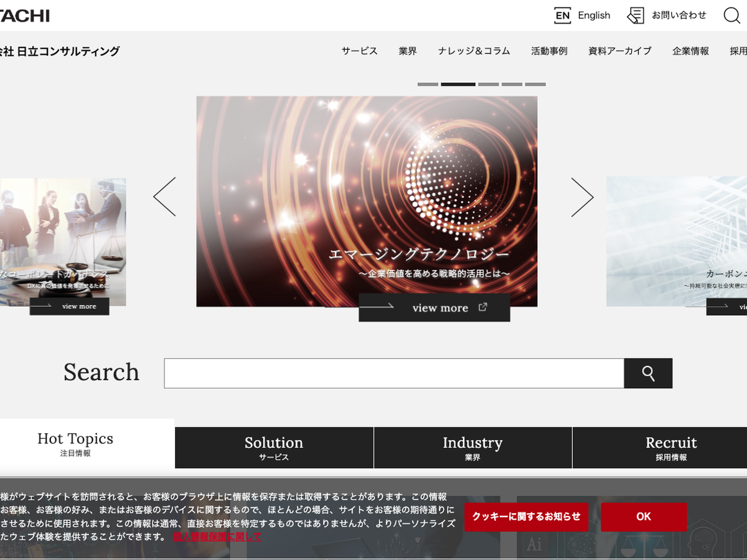This screenshot has width=747, height=560.
Task: Advance carousel with right arrow
Action: coord(582,197)
